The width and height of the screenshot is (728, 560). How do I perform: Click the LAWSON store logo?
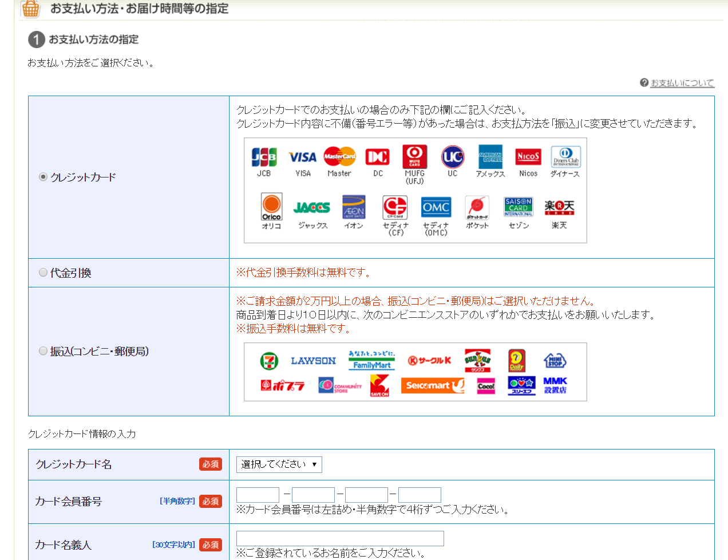[313, 361]
